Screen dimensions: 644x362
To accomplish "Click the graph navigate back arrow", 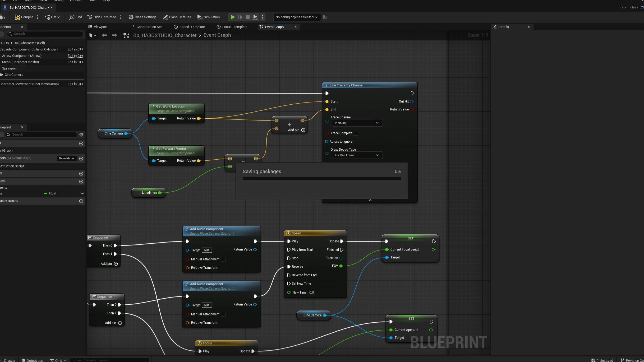I will pos(104,35).
